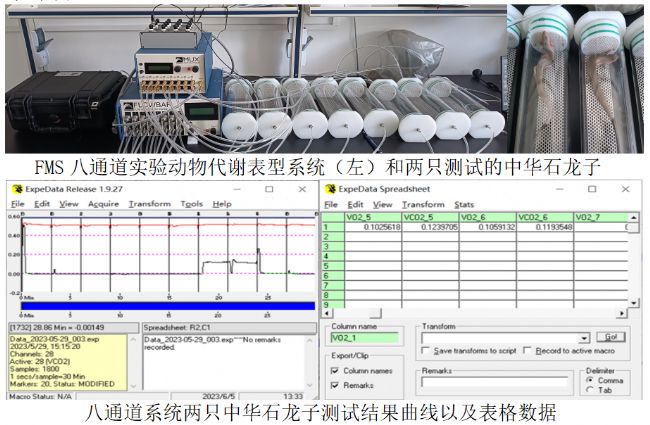Select the VO2_5 column header

373,217
